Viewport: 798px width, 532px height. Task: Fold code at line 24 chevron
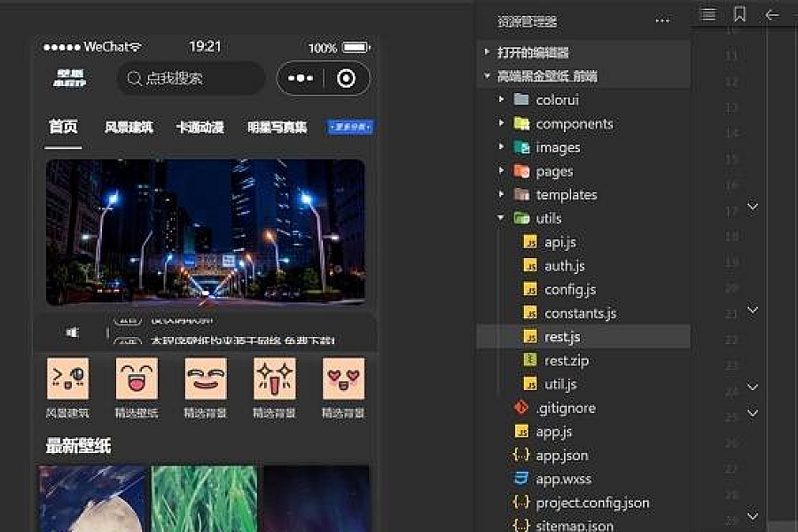(x=753, y=387)
